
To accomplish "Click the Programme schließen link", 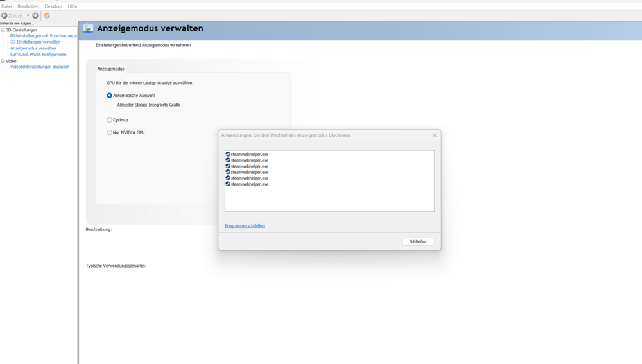I will 245,225.
